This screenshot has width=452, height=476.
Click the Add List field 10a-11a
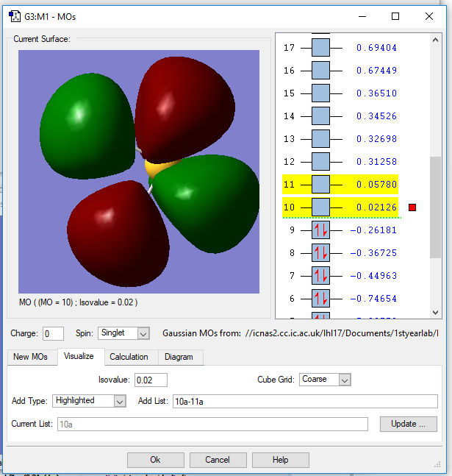coord(305,401)
